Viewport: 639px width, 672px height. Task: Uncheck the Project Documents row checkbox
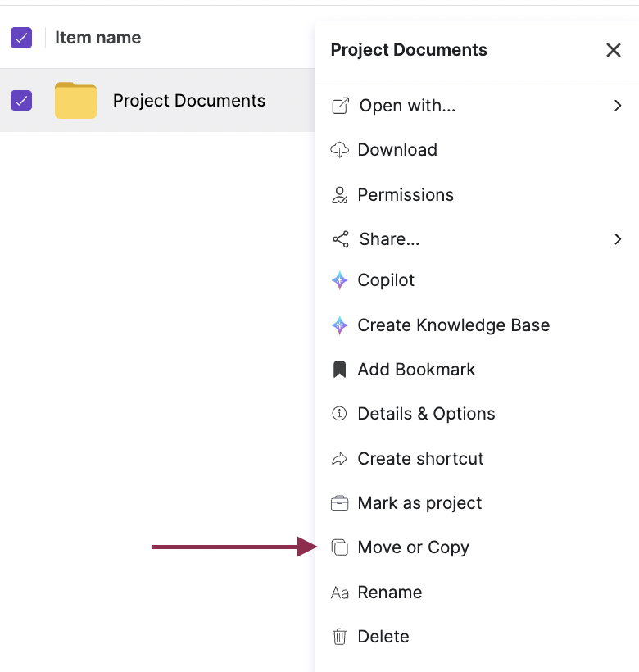tap(21, 101)
